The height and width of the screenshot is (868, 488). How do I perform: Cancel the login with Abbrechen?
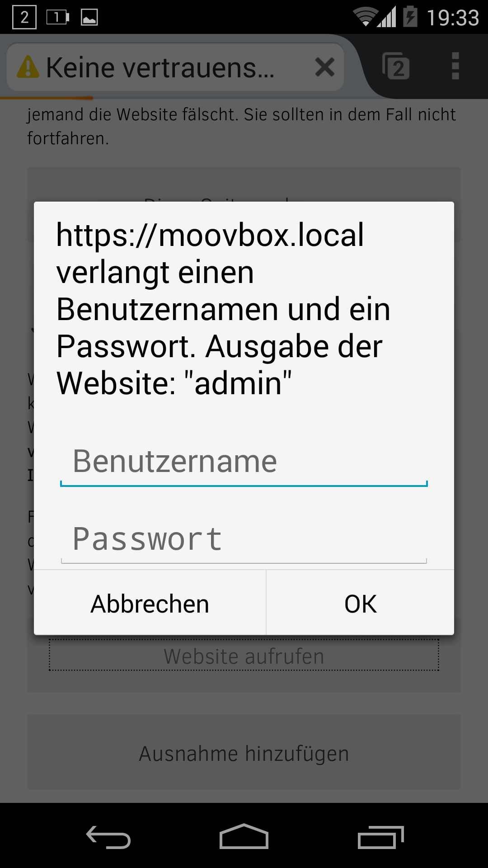pos(150,603)
